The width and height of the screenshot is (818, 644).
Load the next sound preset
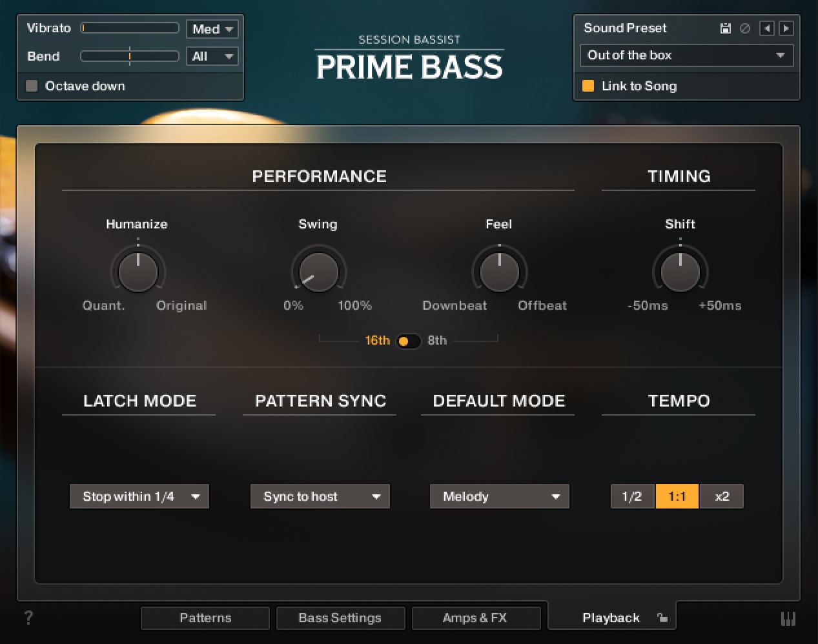click(x=785, y=28)
